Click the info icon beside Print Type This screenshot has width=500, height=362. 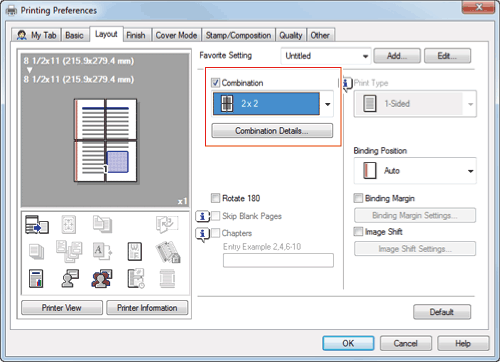click(347, 83)
